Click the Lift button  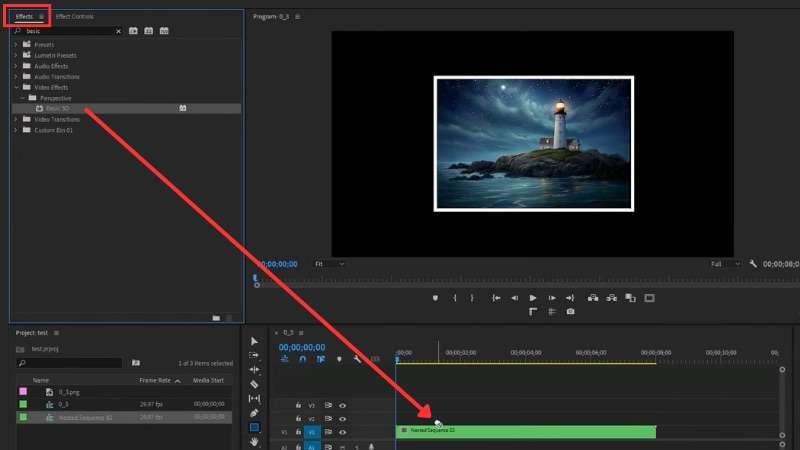(592, 298)
